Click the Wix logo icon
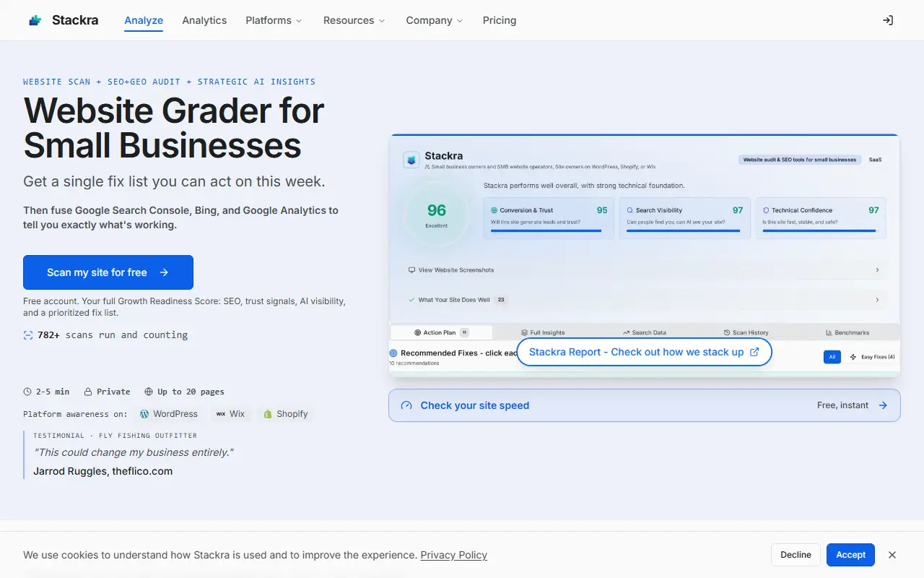The image size is (924, 578). (221, 414)
